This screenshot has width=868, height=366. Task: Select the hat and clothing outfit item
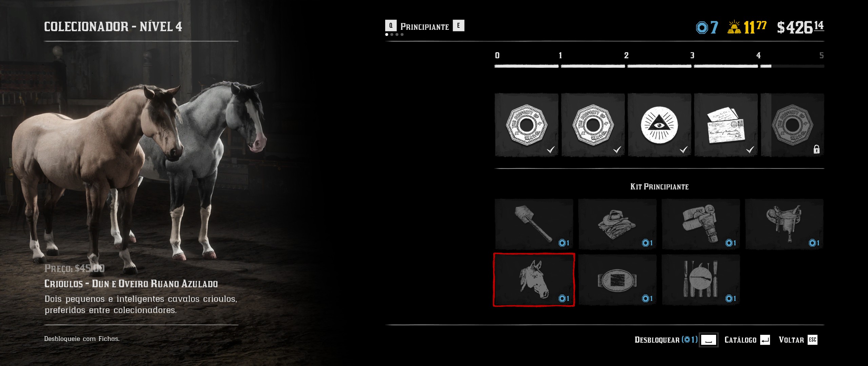(617, 224)
